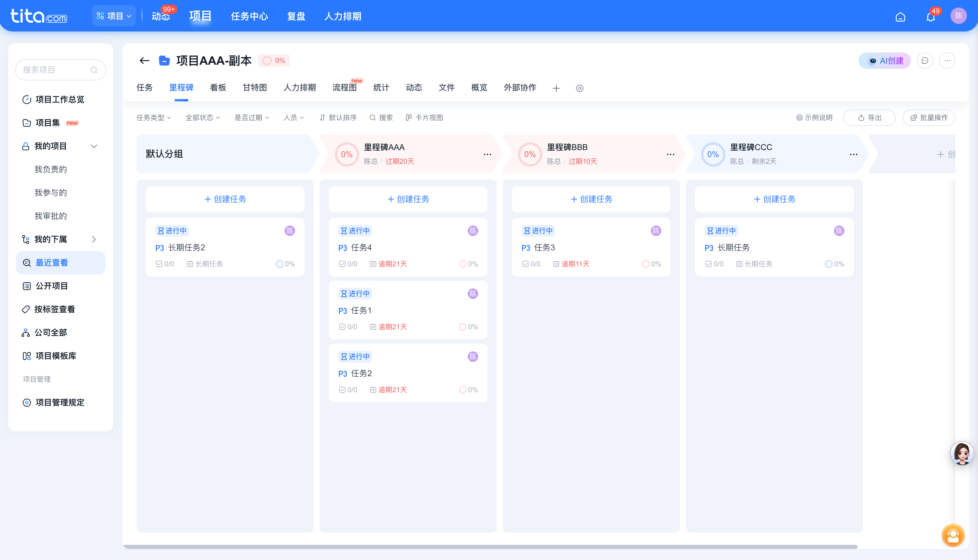Open 任务中心 in top navigation
This screenshot has width=978, height=560.
click(x=249, y=16)
